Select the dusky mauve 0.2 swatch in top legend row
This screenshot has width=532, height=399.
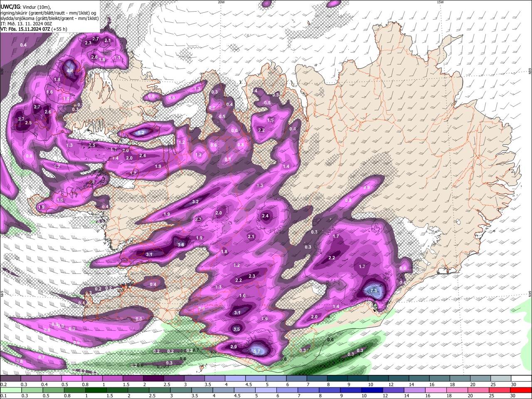(x=10, y=379)
